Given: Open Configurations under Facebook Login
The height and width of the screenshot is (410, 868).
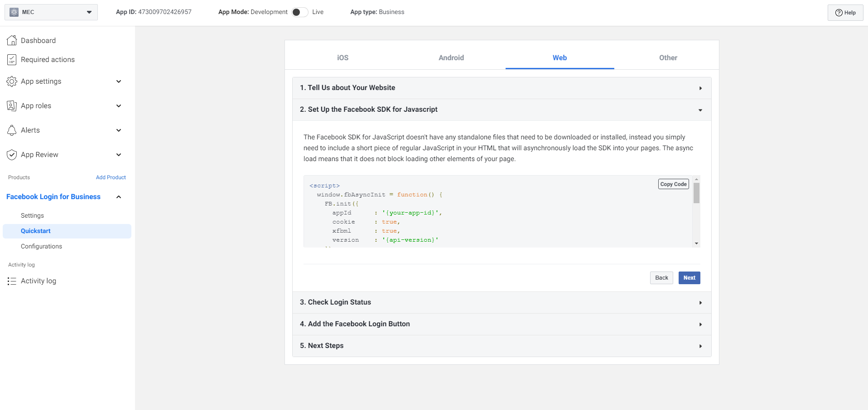Looking at the screenshot, I should tap(41, 246).
